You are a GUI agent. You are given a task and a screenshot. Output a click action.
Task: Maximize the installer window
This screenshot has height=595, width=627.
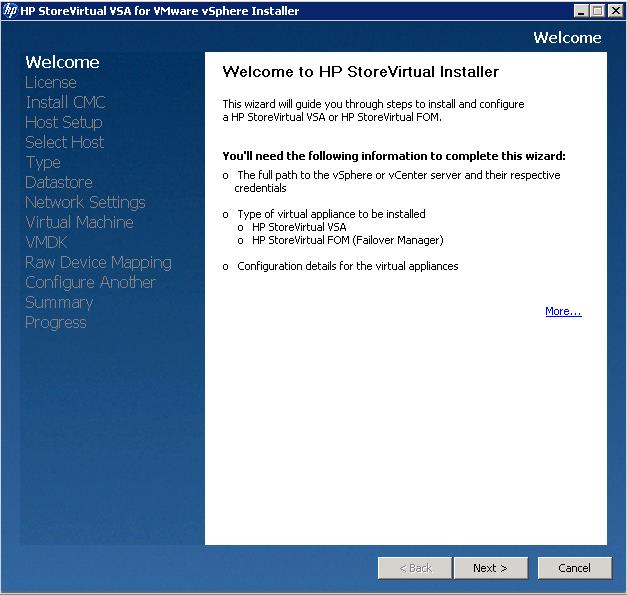[x=598, y=11]
